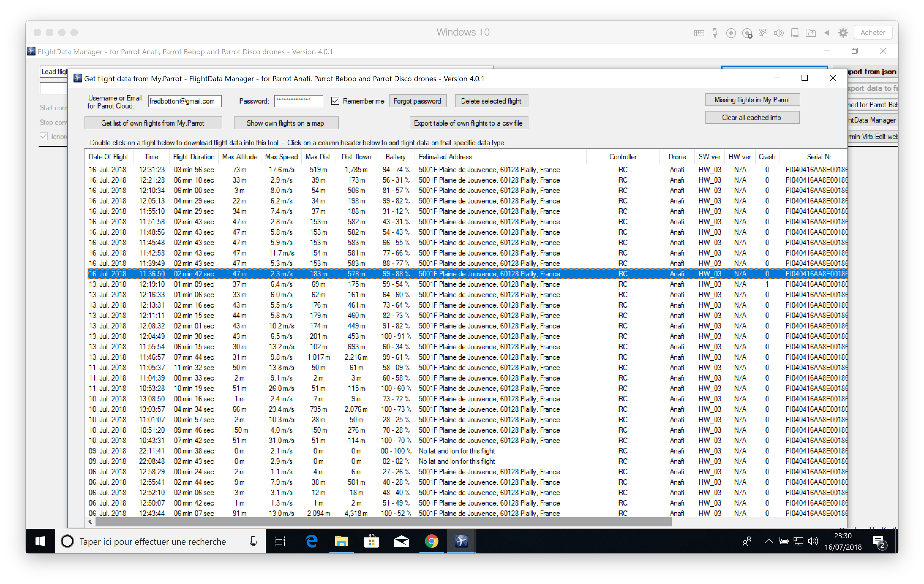The height and width of the screenshot is (584, 924).
Task: Click the Username or Email field
Action: coord(185,101)
